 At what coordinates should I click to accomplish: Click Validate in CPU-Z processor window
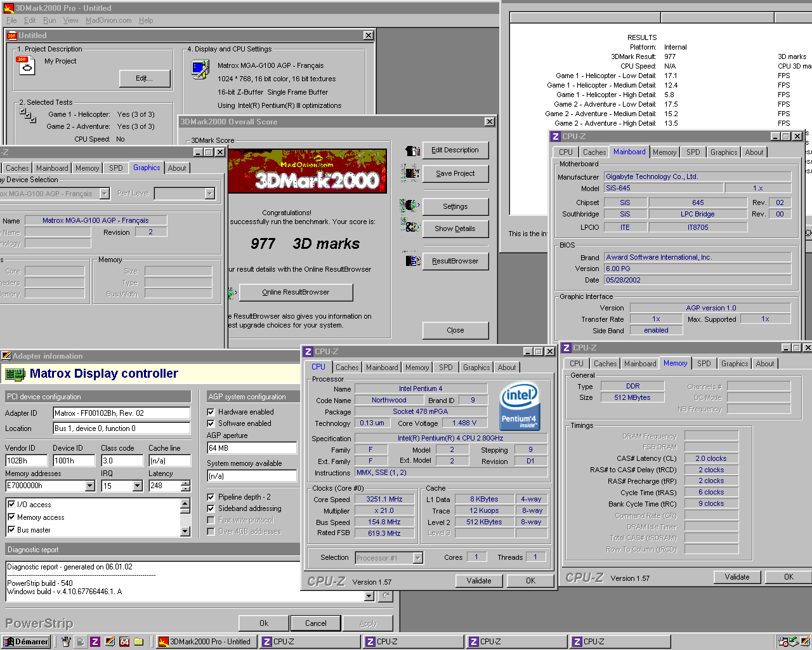click(x=479, y=581)
